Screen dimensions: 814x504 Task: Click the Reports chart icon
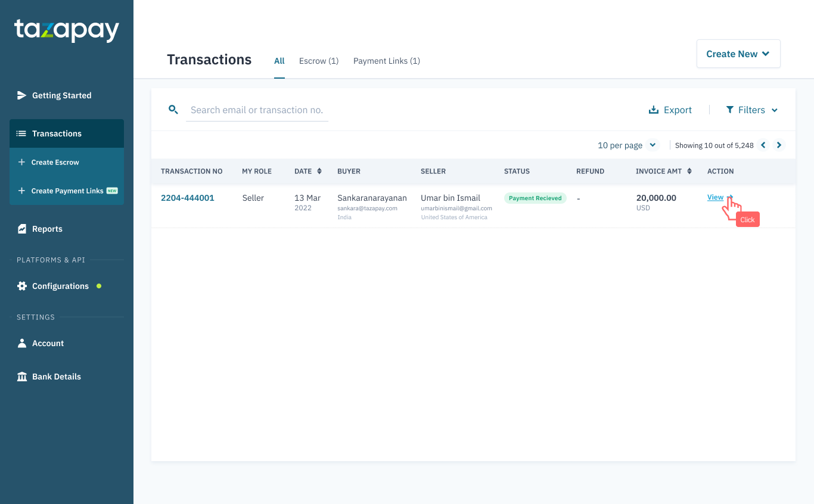coord(22,229)
